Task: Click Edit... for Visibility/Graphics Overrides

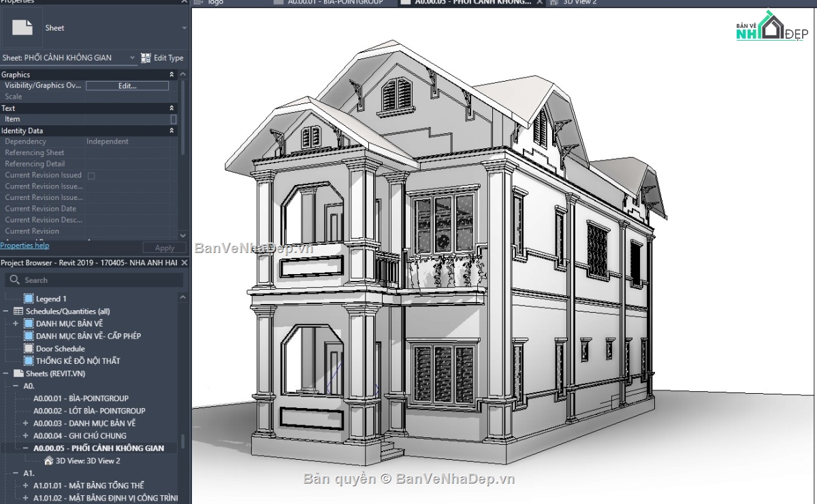Action: pos(127,86)
